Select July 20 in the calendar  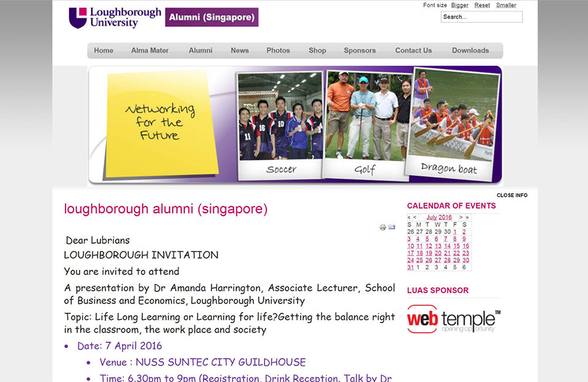point(438,253)
